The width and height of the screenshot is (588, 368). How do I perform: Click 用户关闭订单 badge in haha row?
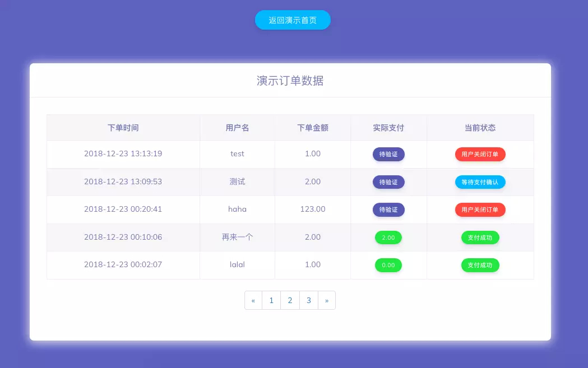pyautogui.click(x=480, y=209)
